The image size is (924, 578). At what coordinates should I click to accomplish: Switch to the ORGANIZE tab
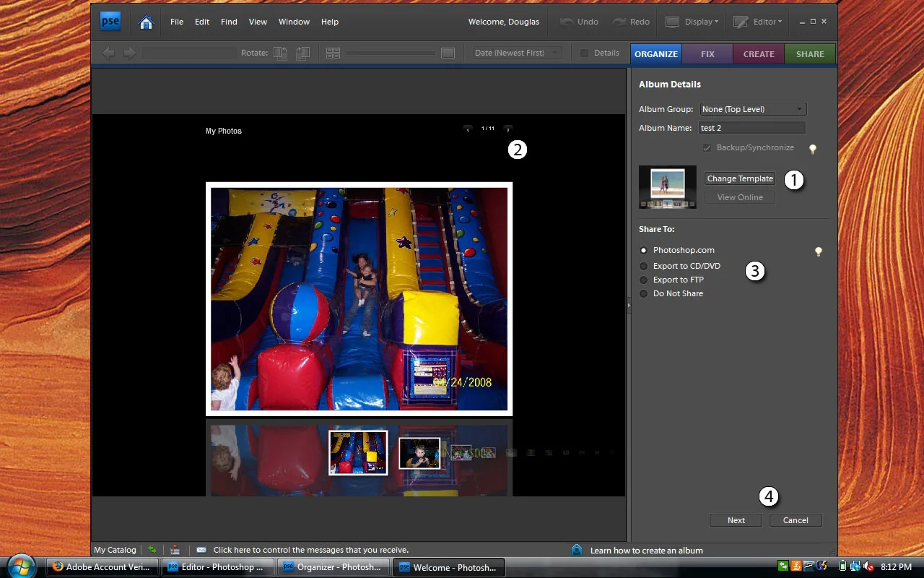[656, 54]
